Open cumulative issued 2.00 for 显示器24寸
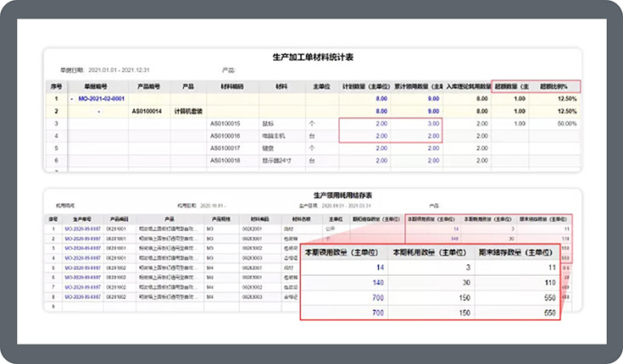 [433, 161]
